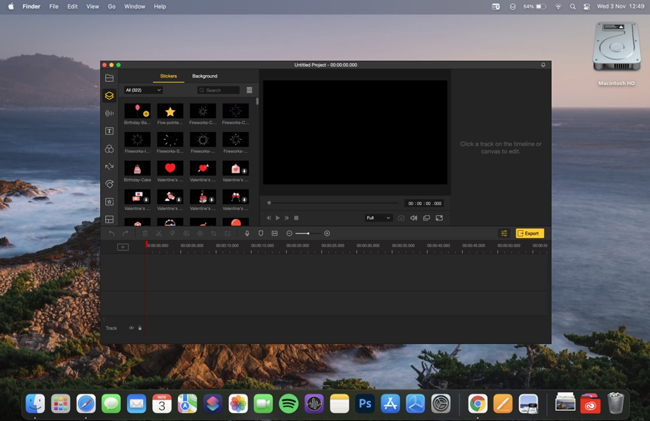Open the star Effects panel in sidebar
The width and height of the screenshot is (650, 421).
(109, 202)
